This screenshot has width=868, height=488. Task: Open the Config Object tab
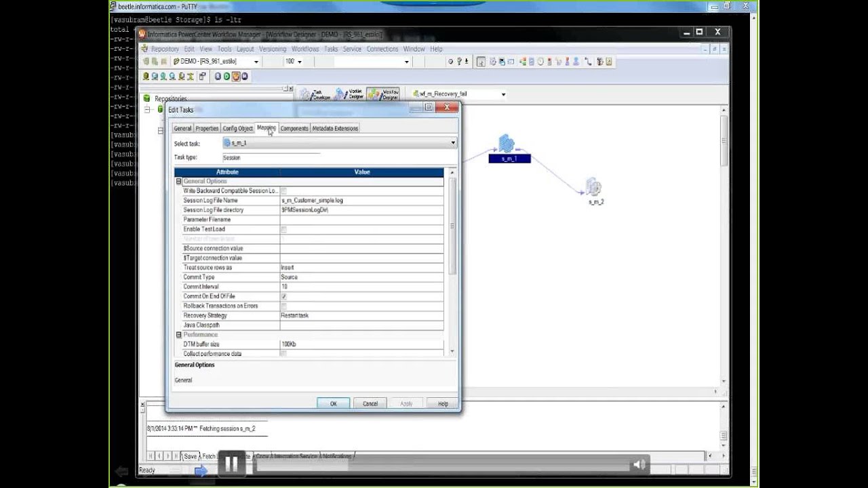(x=237, y=128)
